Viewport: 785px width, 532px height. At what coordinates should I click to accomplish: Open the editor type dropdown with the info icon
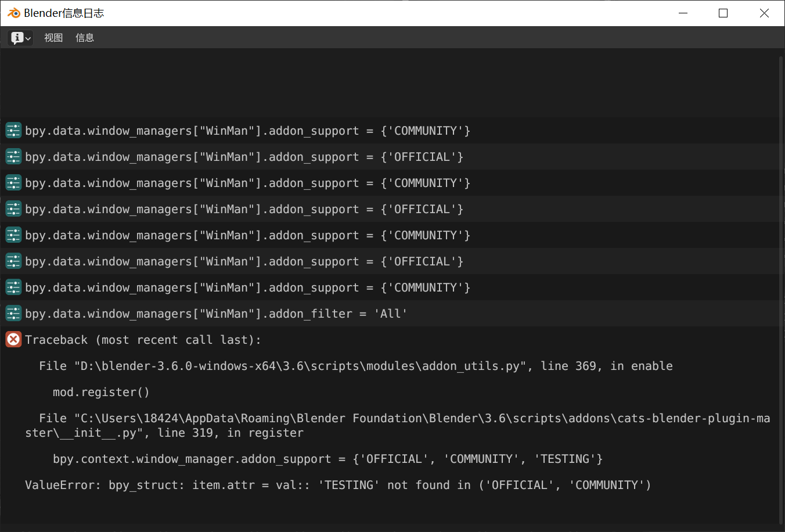click(x=20, y=38)
